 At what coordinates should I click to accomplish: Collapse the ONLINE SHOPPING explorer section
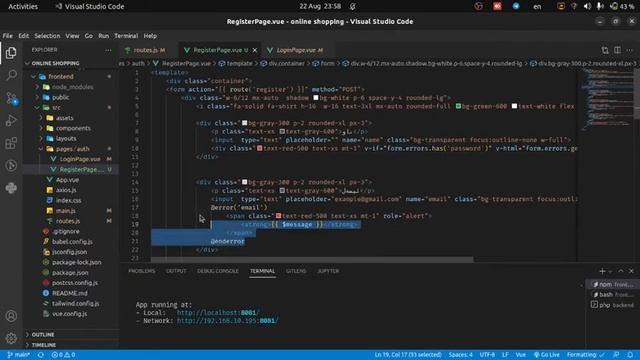pos(55,63)
